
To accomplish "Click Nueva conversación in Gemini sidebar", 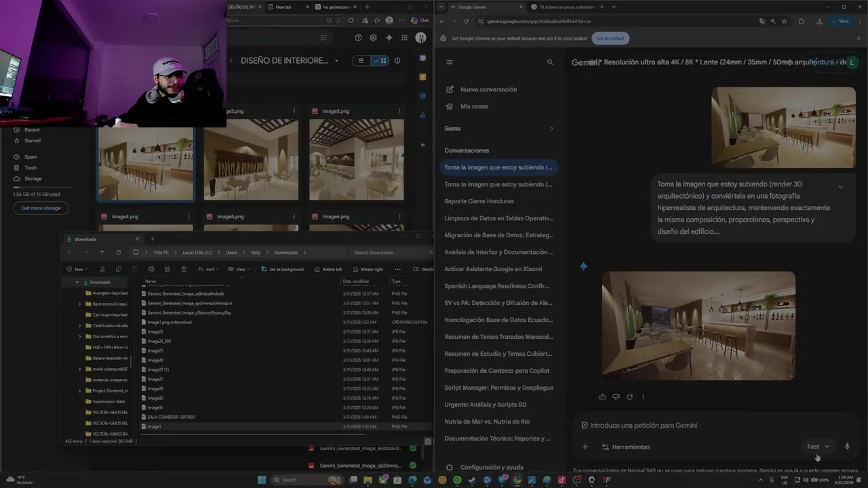I will pos(488,89).
